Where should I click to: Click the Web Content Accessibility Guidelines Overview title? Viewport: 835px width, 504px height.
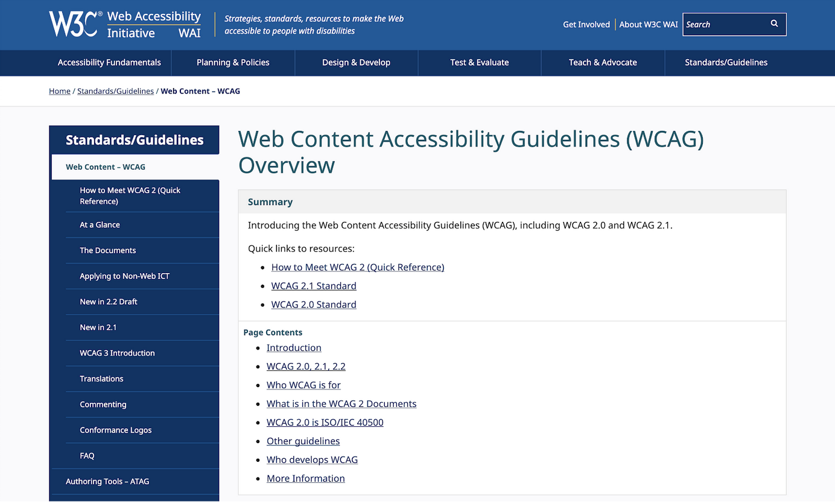click(x=471, y=152)
